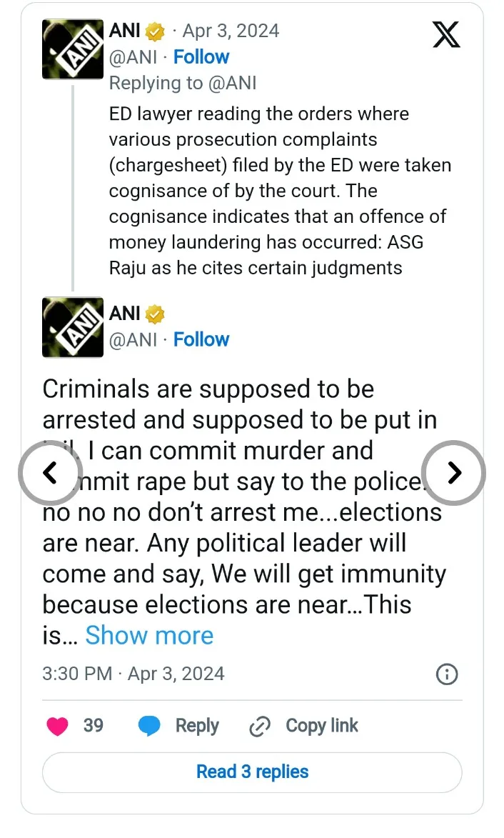This screenshot has height=838, width=504.
Task: Click the copy link chain icon
Action: (x=258, y=727)
